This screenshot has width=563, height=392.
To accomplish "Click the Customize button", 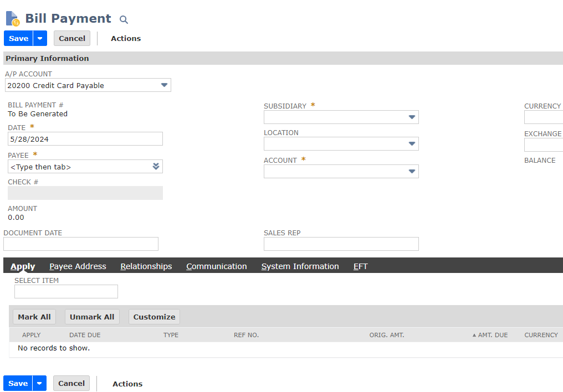I will 154,317.
